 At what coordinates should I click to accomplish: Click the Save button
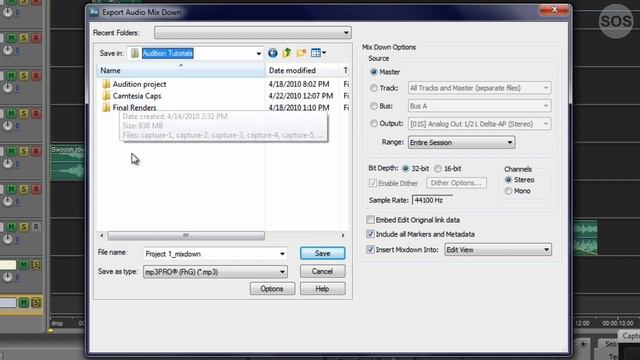pyautogui.click(x=322, y=253)
